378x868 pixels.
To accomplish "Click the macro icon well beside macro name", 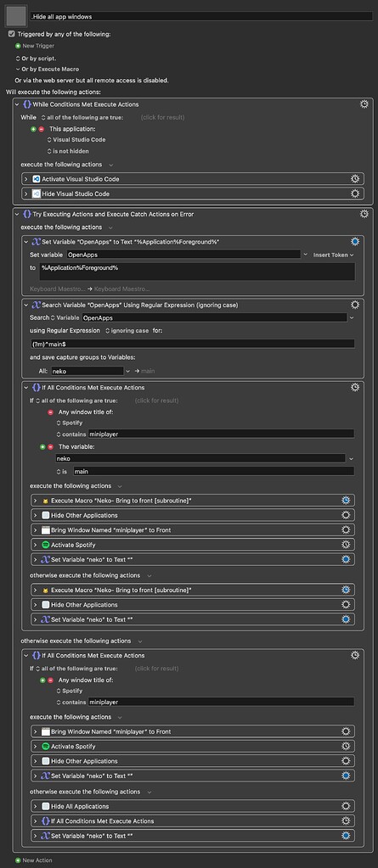I will click(15, 16).
